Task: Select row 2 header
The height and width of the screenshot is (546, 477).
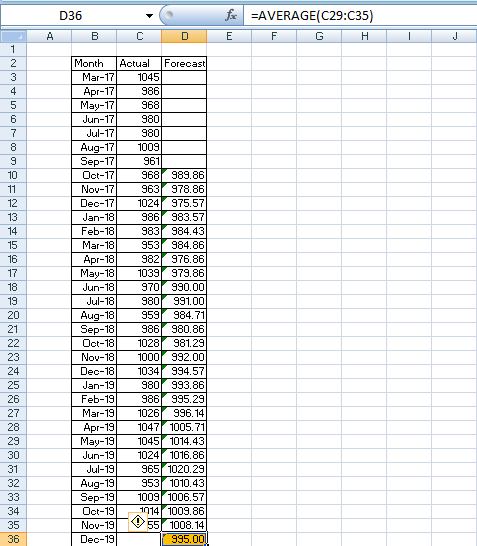Action: tap(13, 63)
